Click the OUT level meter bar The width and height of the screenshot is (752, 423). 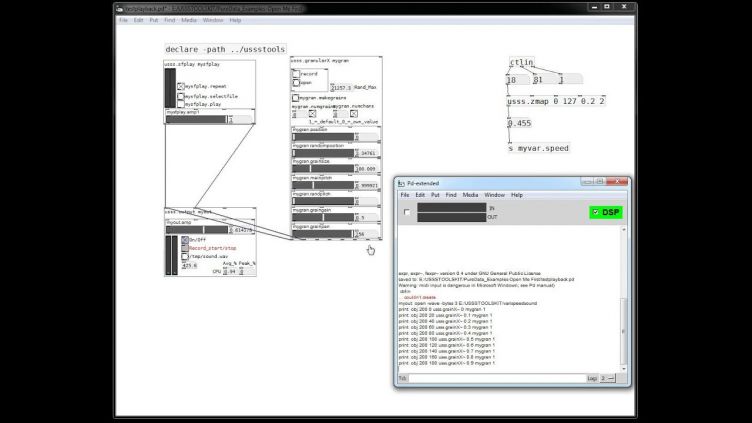451,217
